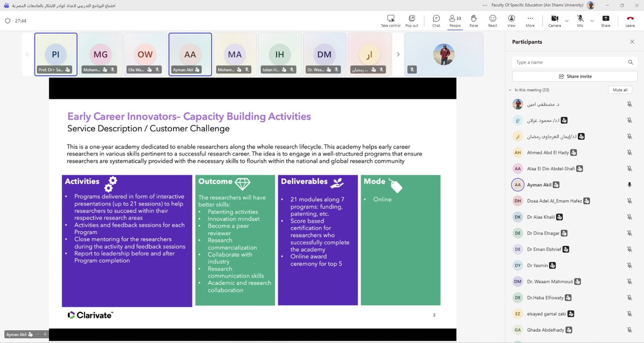Show next participants in video strip
Image resolution: width=644 pixels, height=343 pixels.
(x=398, y=54)
